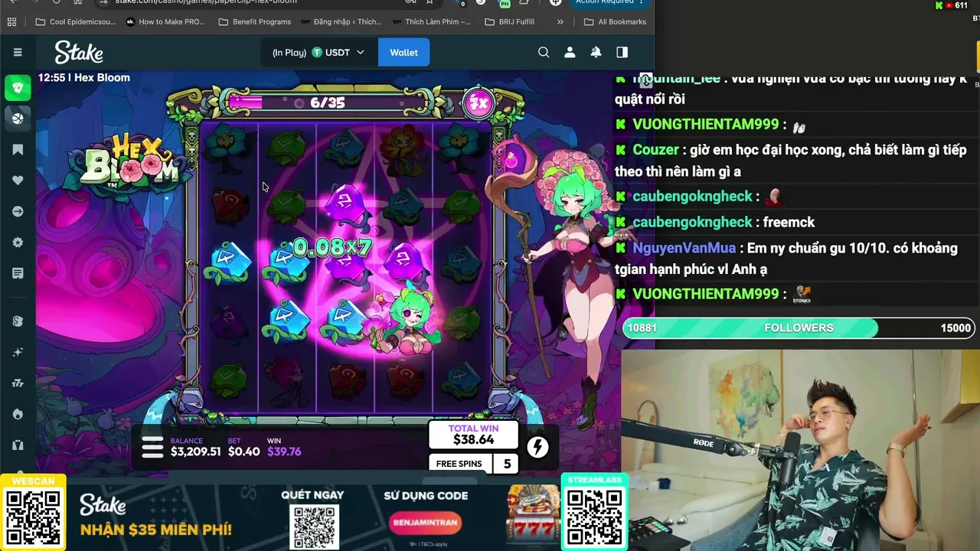The height and width of the screenshot is (551, 980).
Task: Open the list document sidebar icon
Action: point(18,273)
